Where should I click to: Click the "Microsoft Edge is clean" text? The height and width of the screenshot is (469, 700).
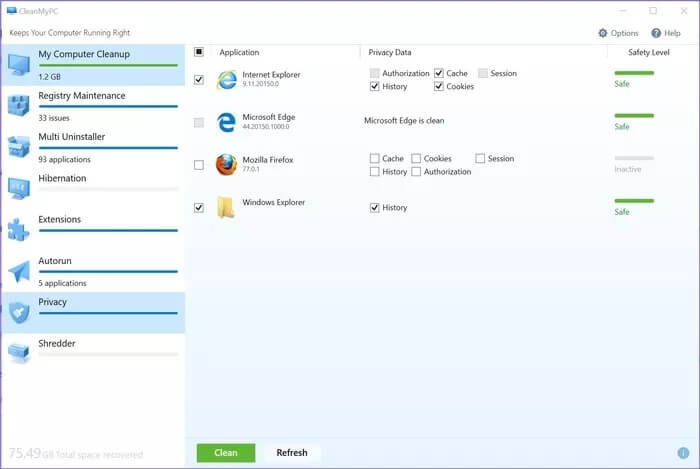[x=404, y=120]
